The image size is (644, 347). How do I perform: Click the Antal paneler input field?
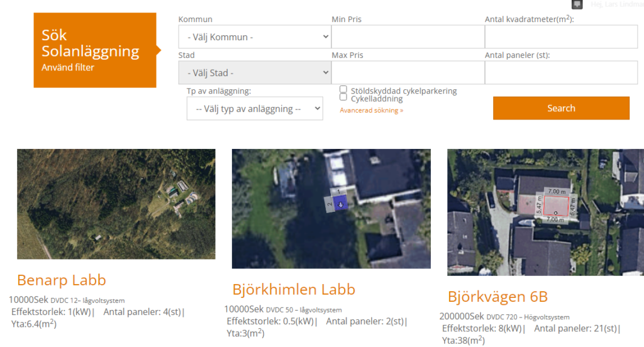coord(561,73)
